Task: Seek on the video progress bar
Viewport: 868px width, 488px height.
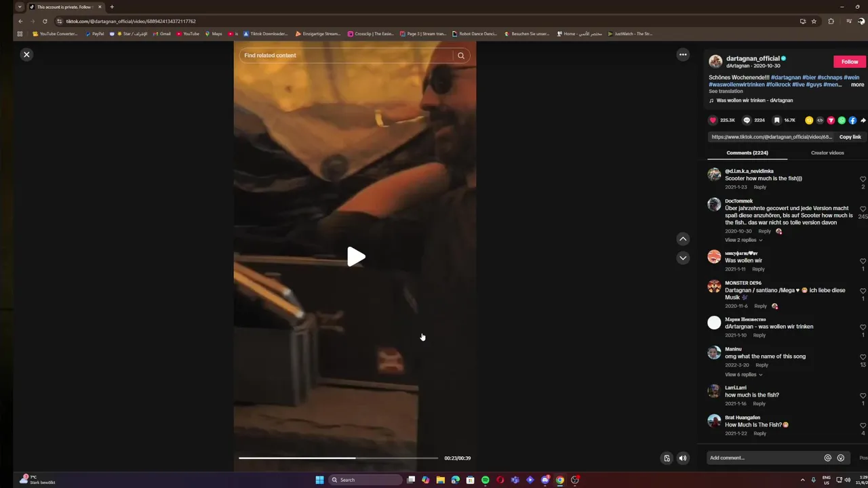Action: tap(338, 458)
